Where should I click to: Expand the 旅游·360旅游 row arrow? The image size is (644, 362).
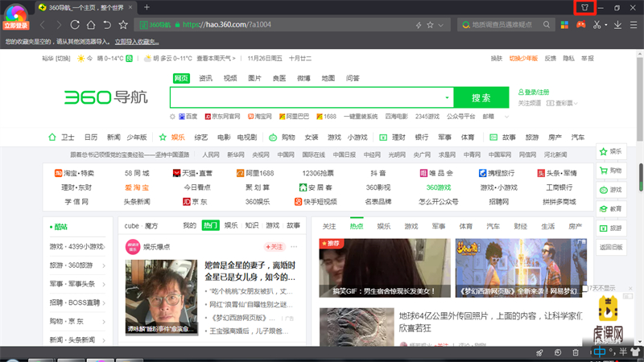[x=104, y=265]
